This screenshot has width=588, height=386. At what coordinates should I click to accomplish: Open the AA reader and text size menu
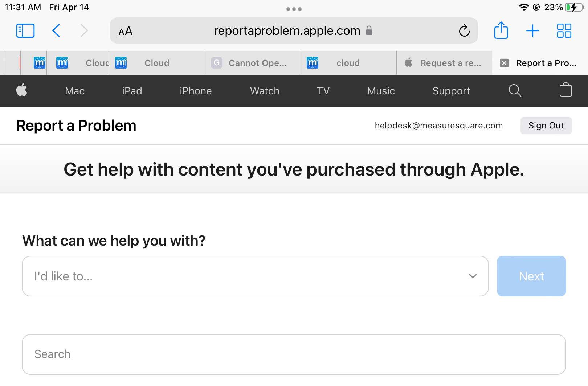pyautogui.click(x=126, y=31)
